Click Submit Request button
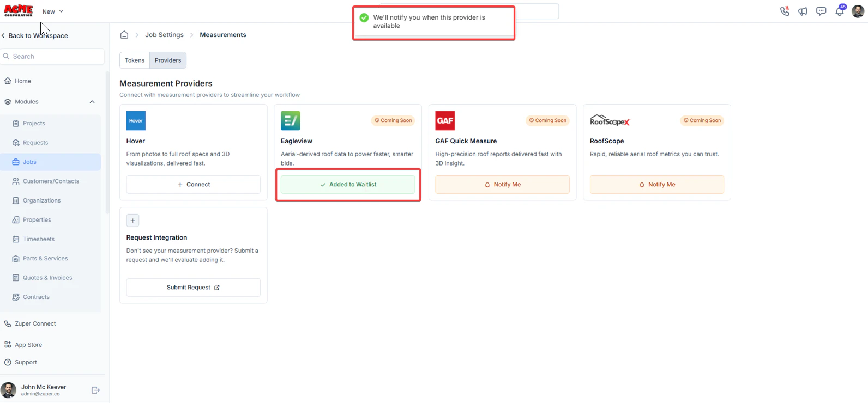 194,288
